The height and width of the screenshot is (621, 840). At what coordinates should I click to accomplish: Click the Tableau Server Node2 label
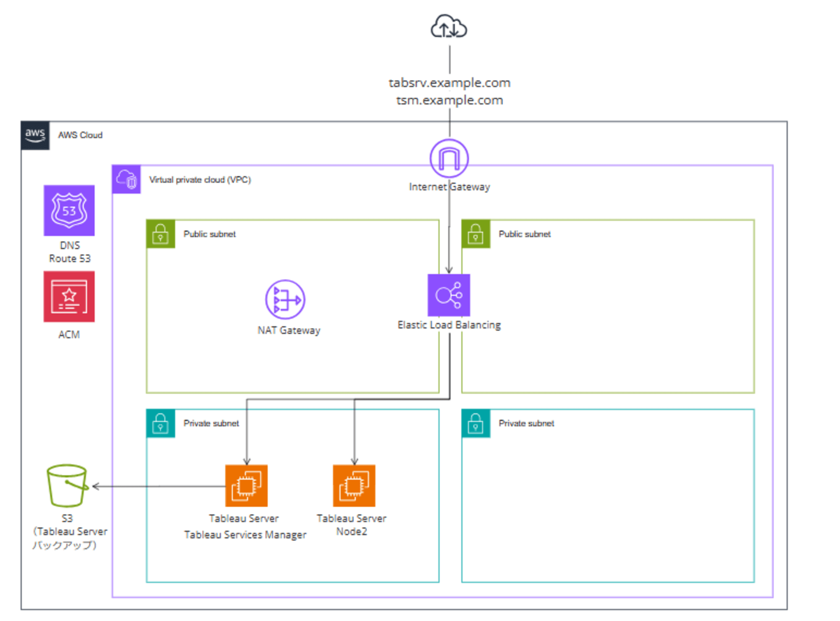pos(352,525)
